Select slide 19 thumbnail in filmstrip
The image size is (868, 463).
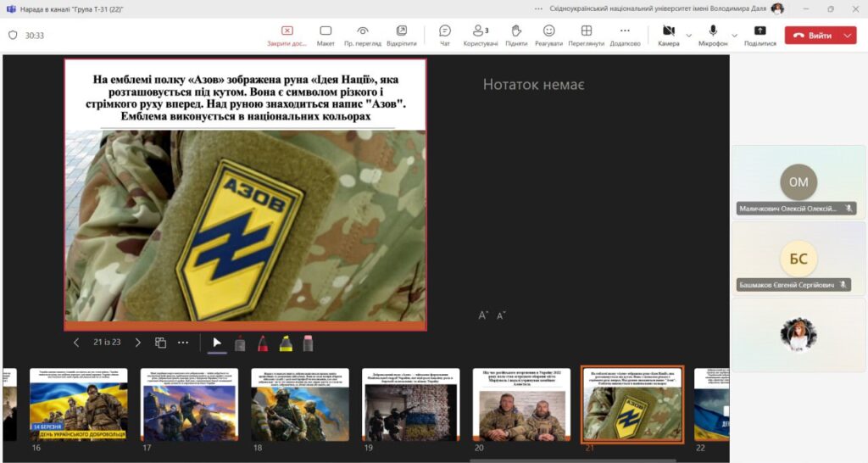coord(410,404)
